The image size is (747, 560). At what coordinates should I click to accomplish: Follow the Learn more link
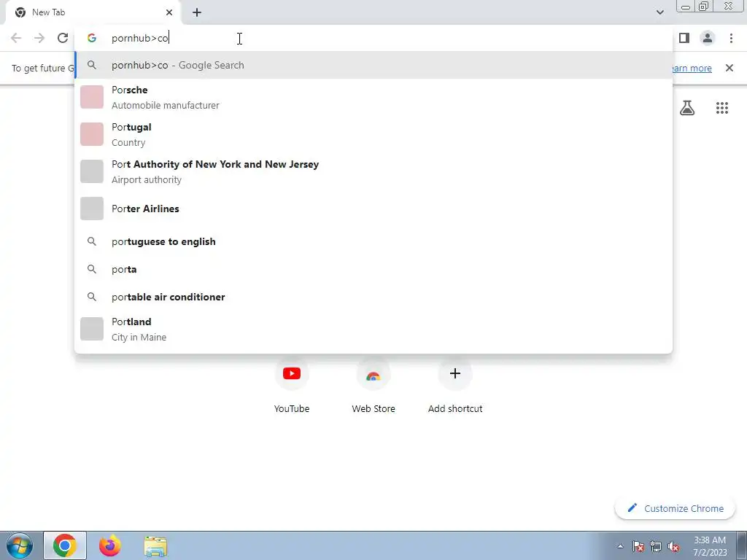tap(692, 68)
